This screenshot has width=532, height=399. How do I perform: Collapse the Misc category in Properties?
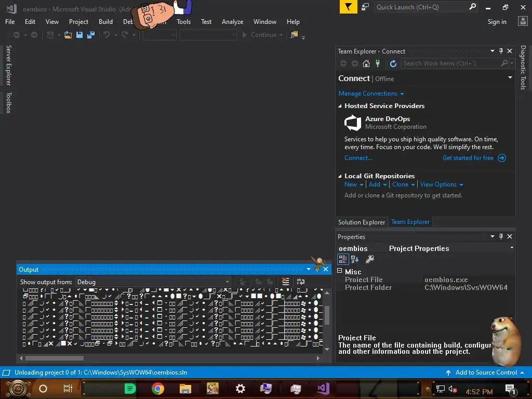pos(340,271)
